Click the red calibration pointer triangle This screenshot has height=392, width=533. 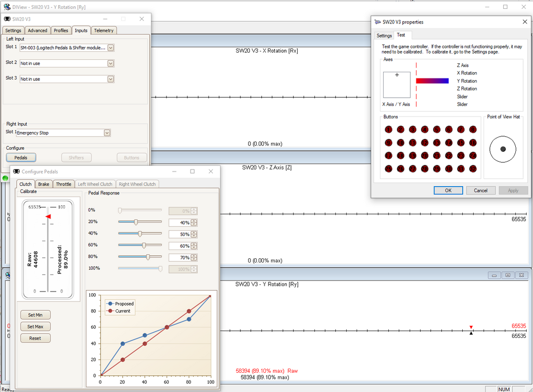click(47, 216)
